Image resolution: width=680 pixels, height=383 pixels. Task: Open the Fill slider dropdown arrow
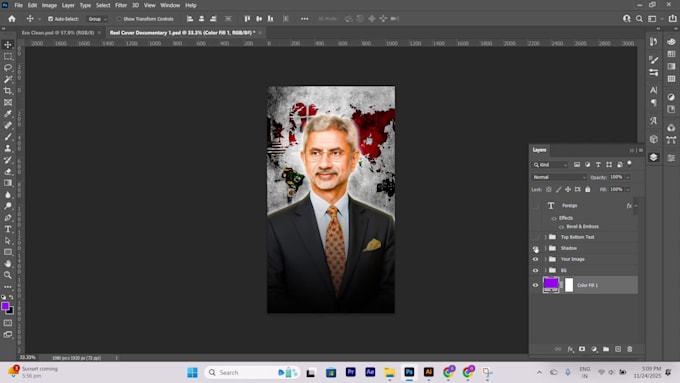pyautogui.click(x=628, y=190)
